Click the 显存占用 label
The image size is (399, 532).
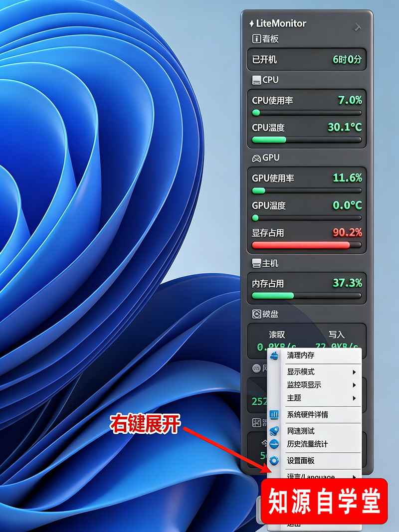point(268,233)
